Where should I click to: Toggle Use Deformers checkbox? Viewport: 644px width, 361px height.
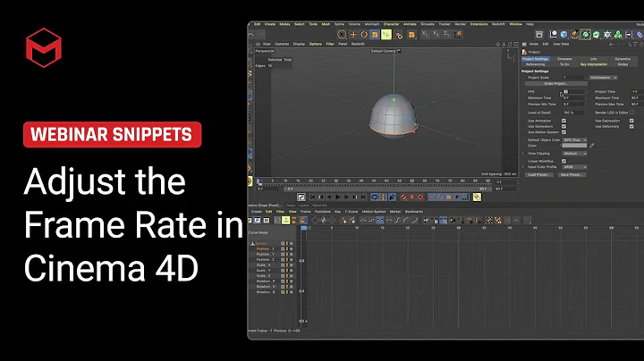631,127
